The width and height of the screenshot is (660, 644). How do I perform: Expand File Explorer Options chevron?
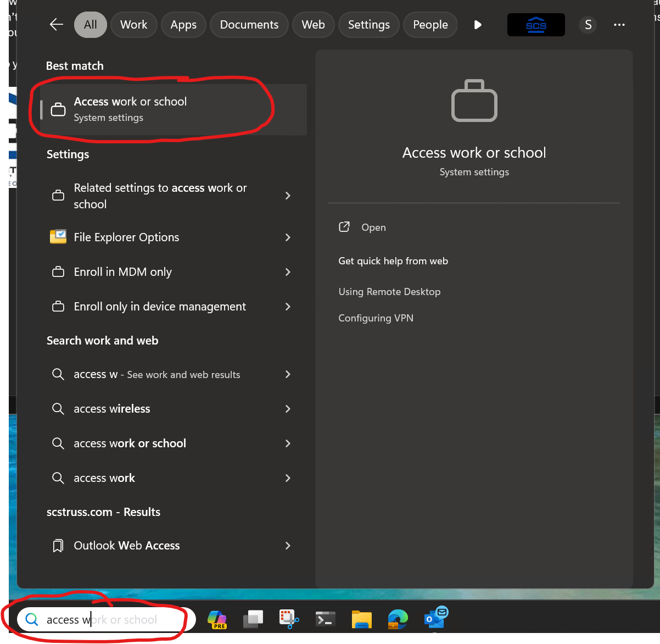pos(288,237)
